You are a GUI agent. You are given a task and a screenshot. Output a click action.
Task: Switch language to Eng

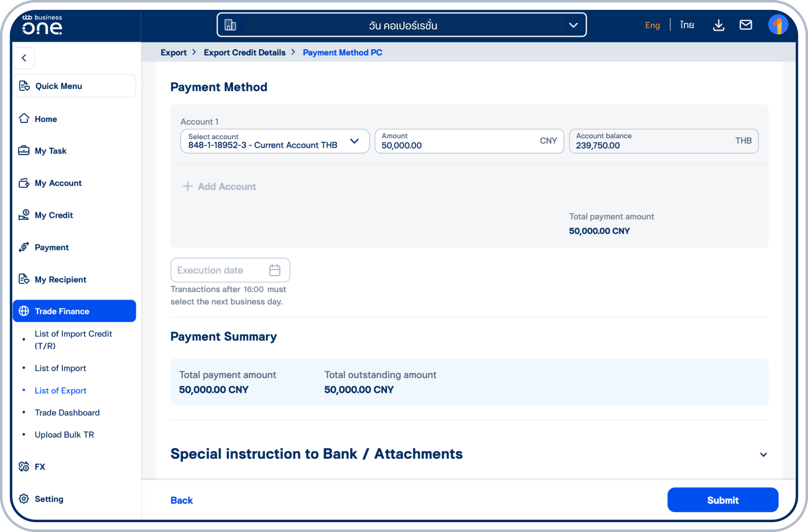point(653,25)
